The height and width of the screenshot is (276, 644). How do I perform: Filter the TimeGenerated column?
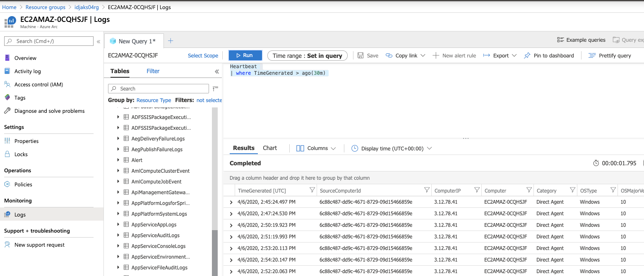click(312, 190)
